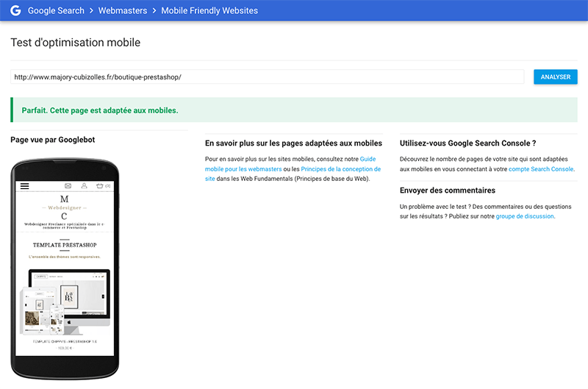This screenshot has height=389, width=588.
Task: Click user account icon in phone preview
Action: coord(85,186)
